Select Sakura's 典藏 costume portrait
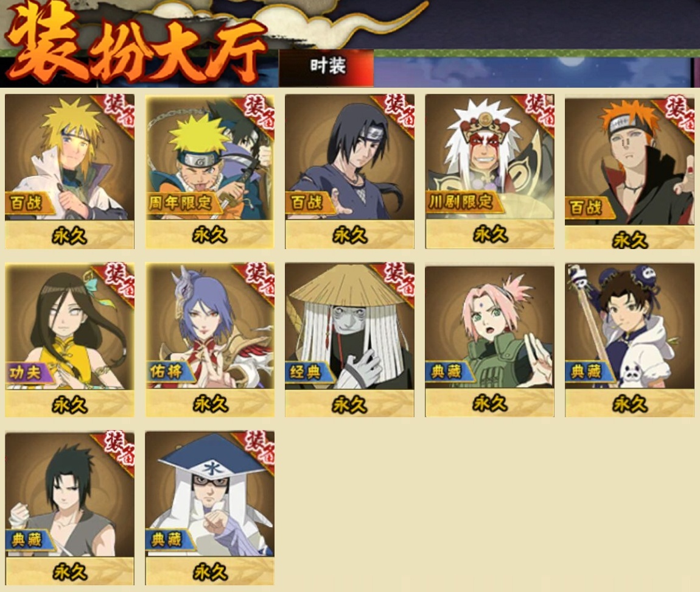 [490, 341]
